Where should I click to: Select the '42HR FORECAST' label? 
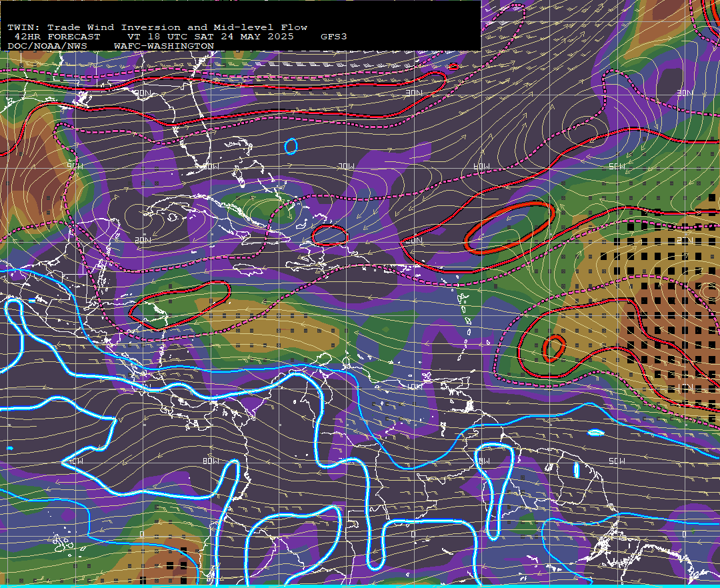57,37
